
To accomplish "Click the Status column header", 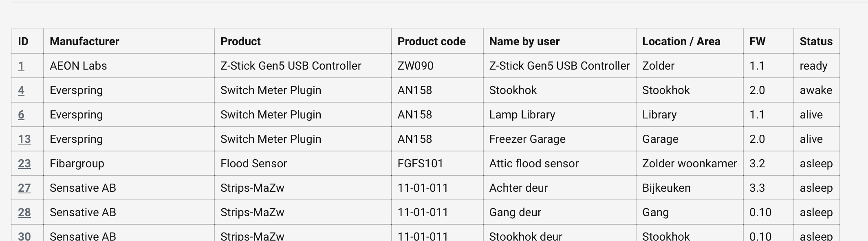I will click(816, 42).
